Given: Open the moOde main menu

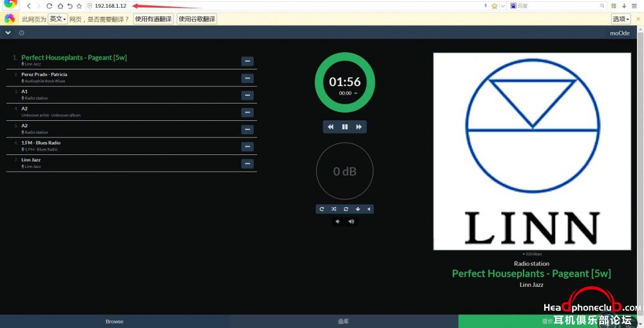Looking at the screenshot, I should click(x=620, y=33).
